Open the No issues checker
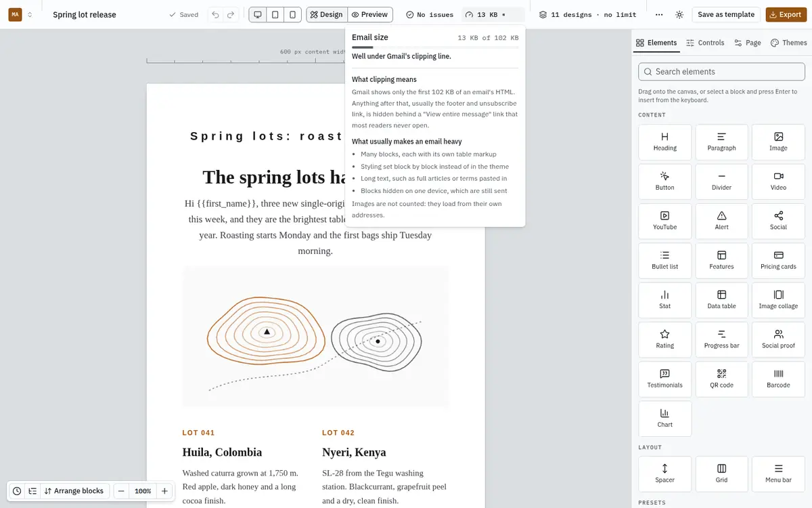 click(x=430, y=14)
